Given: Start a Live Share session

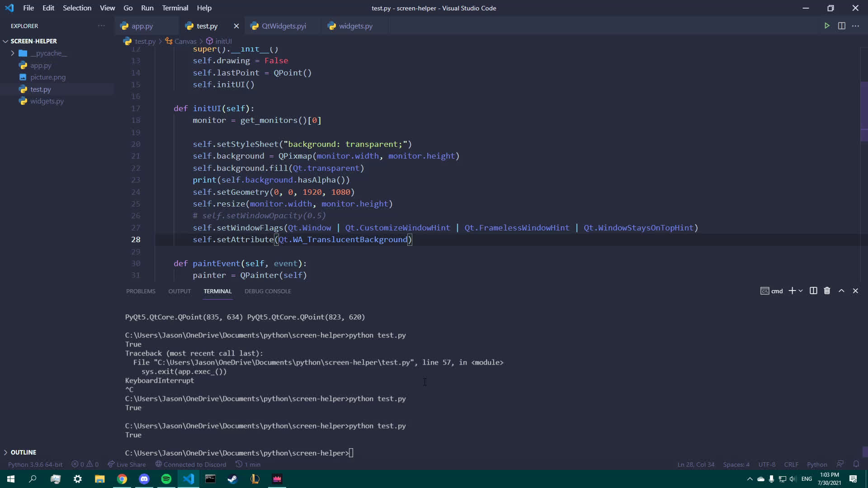Looking at the screenshot, I should 127,465.
